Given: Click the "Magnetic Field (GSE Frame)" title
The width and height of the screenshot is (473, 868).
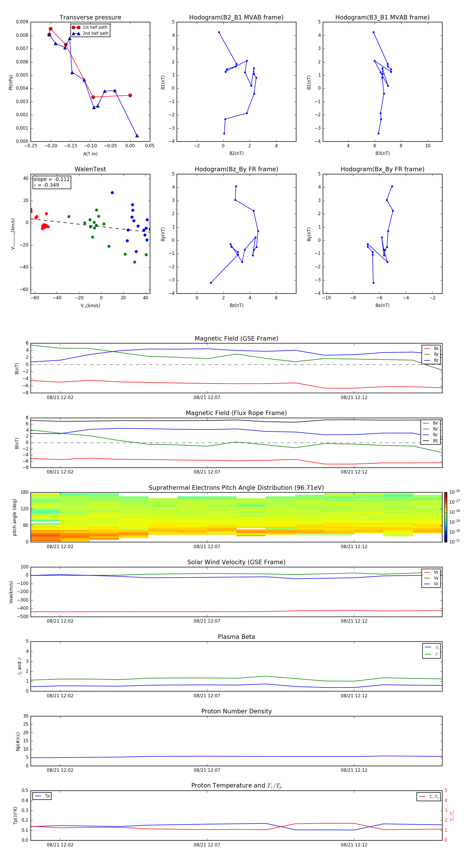Looking at the screenshot, I should click(236, 339).
